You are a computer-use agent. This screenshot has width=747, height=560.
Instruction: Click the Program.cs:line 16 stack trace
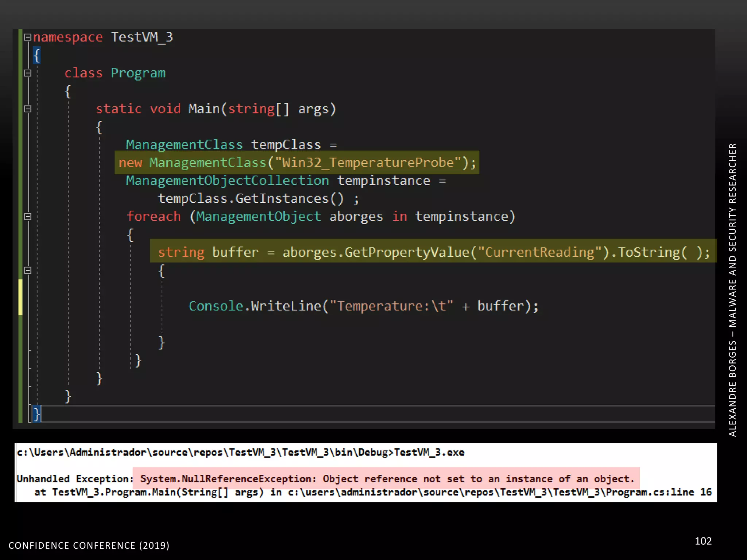click(x=658, y=492)
